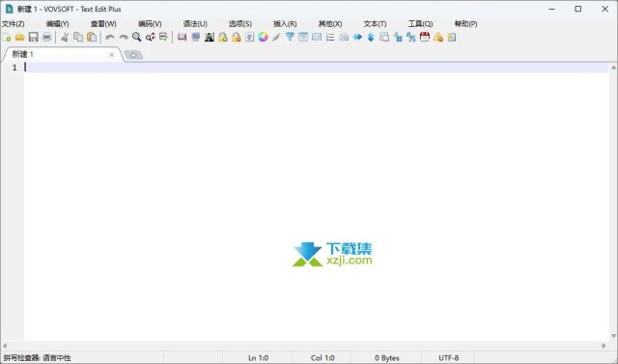Click the 0 Bytes status entry
The width and height of the screenshot is (618, 364).
click(386, 358)
